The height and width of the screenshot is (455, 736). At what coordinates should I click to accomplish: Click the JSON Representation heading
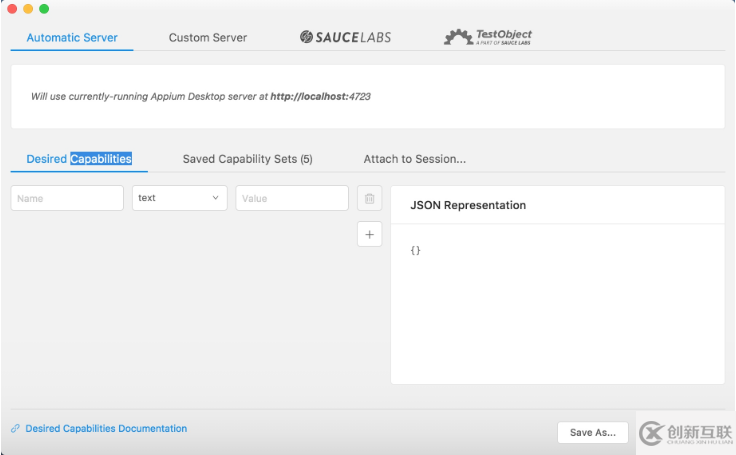pyautogui.click(x=467, y=205)
